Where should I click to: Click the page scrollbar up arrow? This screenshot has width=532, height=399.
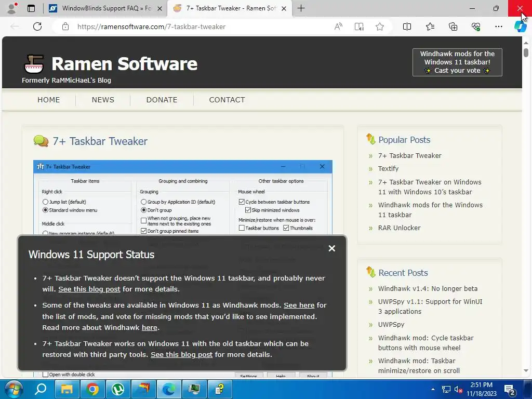pos(526,43)
